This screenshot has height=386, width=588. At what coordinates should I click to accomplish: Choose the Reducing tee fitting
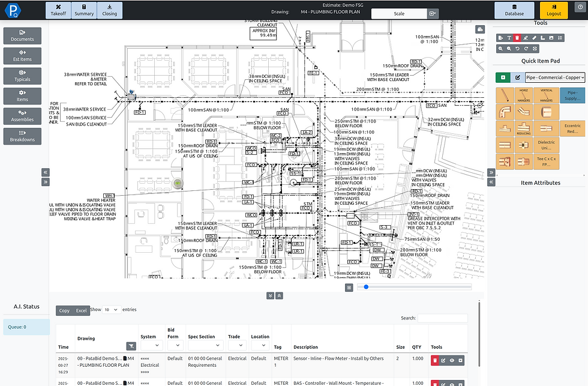point(523,128)
